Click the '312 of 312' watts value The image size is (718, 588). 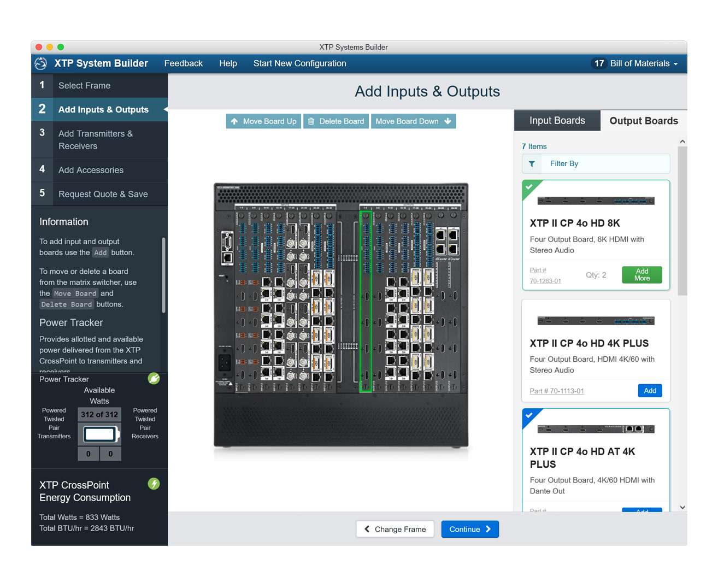[99, 414]
